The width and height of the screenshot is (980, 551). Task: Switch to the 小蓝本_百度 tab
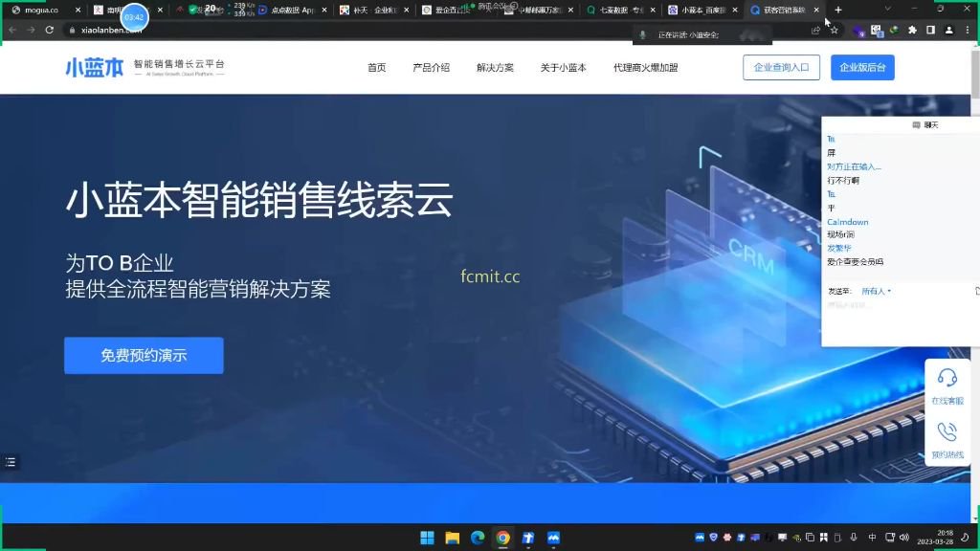[x=702, y=10]
